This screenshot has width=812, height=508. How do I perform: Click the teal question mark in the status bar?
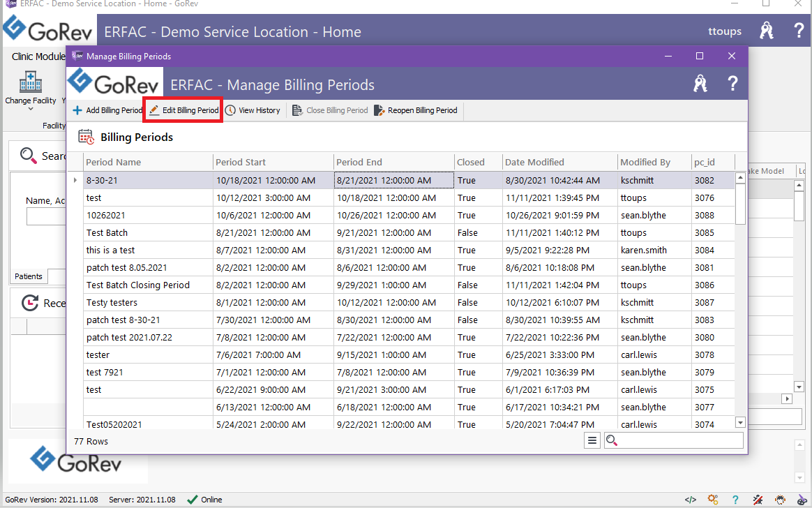[735, 500]
